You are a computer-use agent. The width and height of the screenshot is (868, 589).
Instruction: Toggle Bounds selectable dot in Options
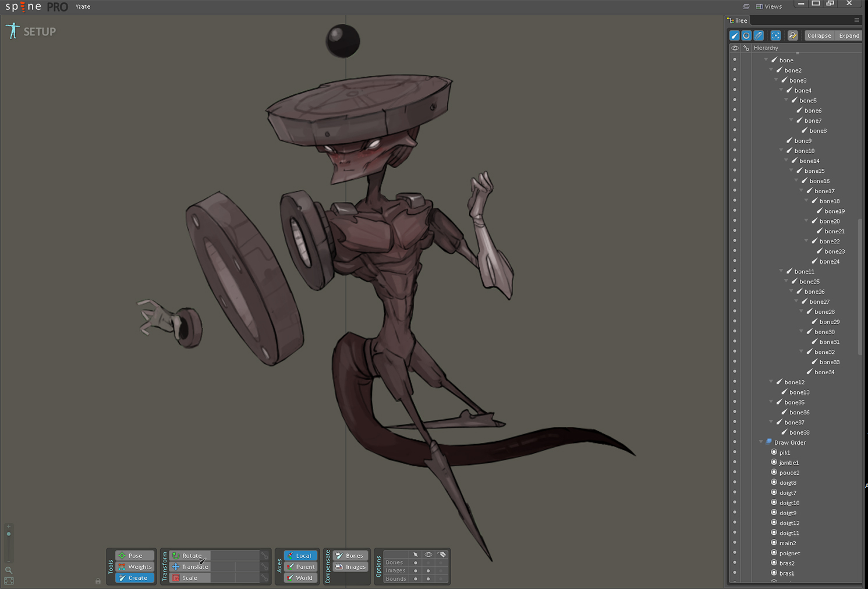point(416,579)
